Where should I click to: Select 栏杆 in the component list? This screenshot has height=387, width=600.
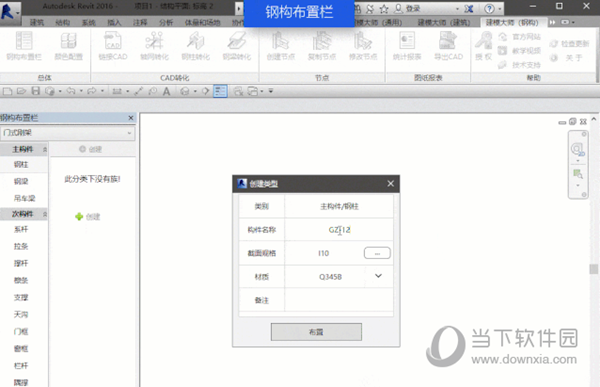21,366
